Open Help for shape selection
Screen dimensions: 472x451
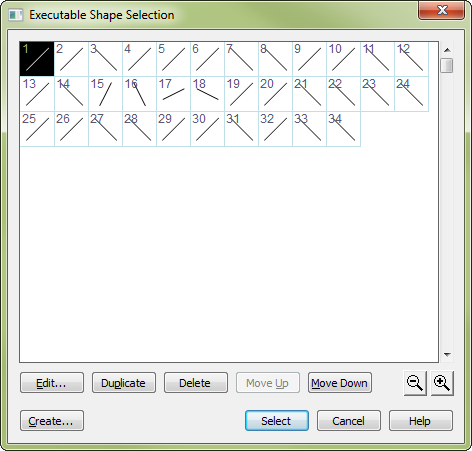pyautogui.click(x=421, y=421)
